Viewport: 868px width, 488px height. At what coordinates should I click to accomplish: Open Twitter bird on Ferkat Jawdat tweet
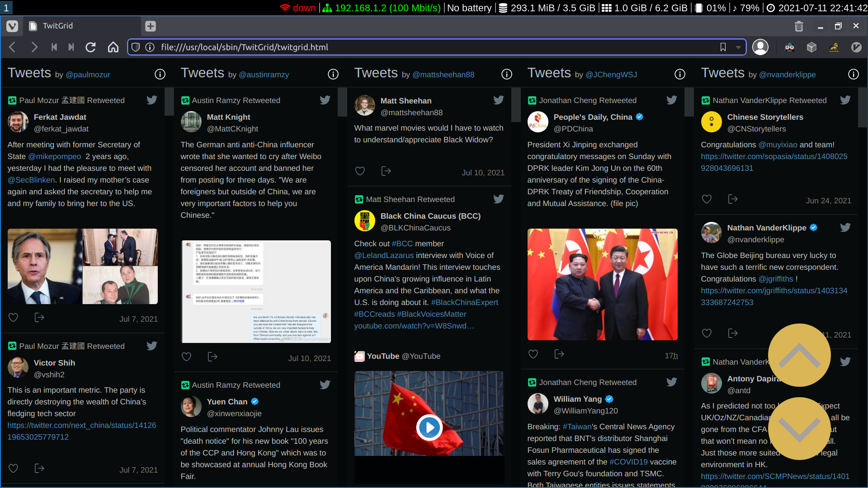[152, 100]
